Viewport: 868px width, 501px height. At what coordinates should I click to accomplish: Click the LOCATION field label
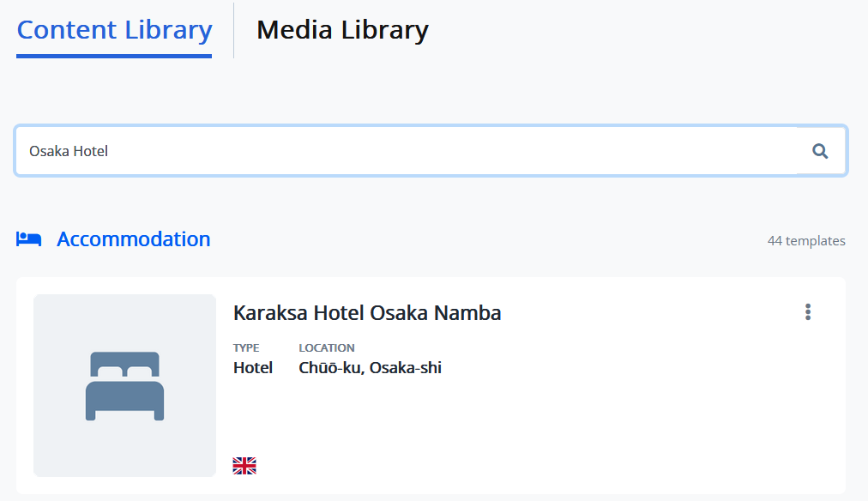coord(327,347)
